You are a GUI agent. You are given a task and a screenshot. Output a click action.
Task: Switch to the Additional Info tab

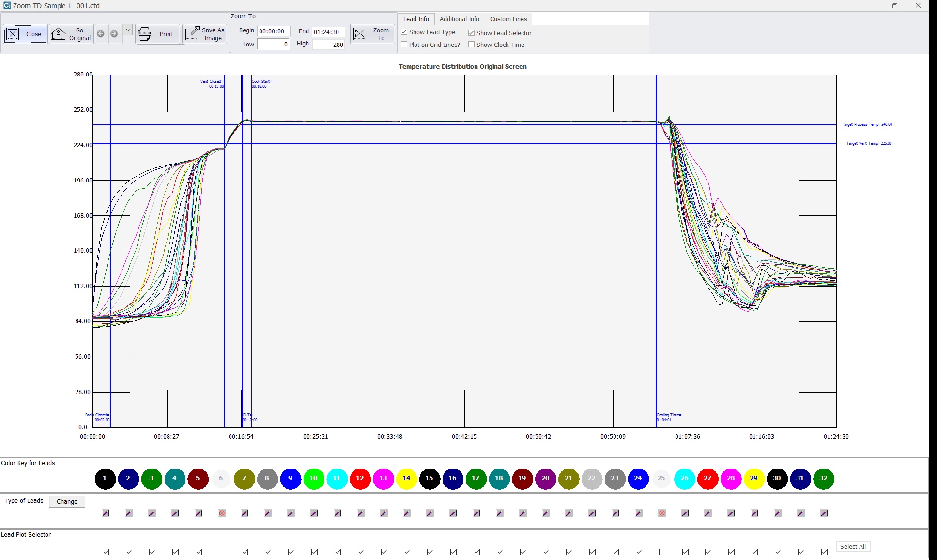click(459, 19)
